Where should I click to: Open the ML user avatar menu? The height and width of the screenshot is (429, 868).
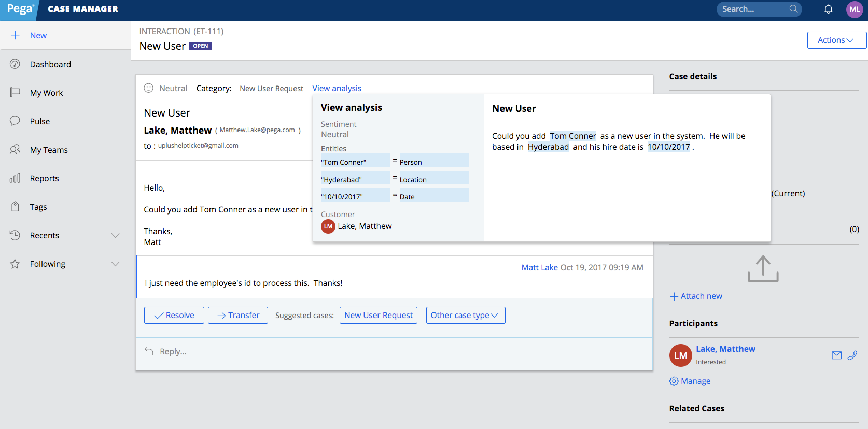pos(854,9)
